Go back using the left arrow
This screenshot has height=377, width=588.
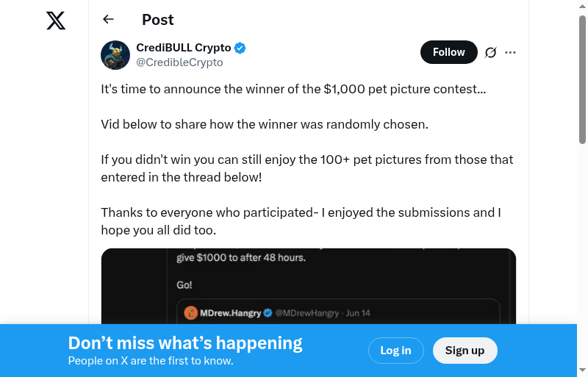pos(109,20)
